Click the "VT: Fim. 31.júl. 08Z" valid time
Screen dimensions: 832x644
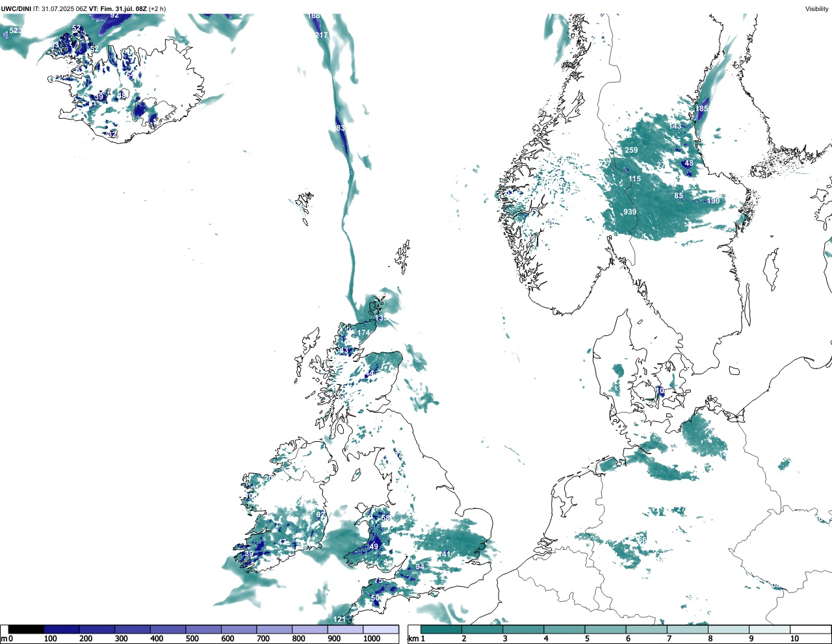pos(118,8)
